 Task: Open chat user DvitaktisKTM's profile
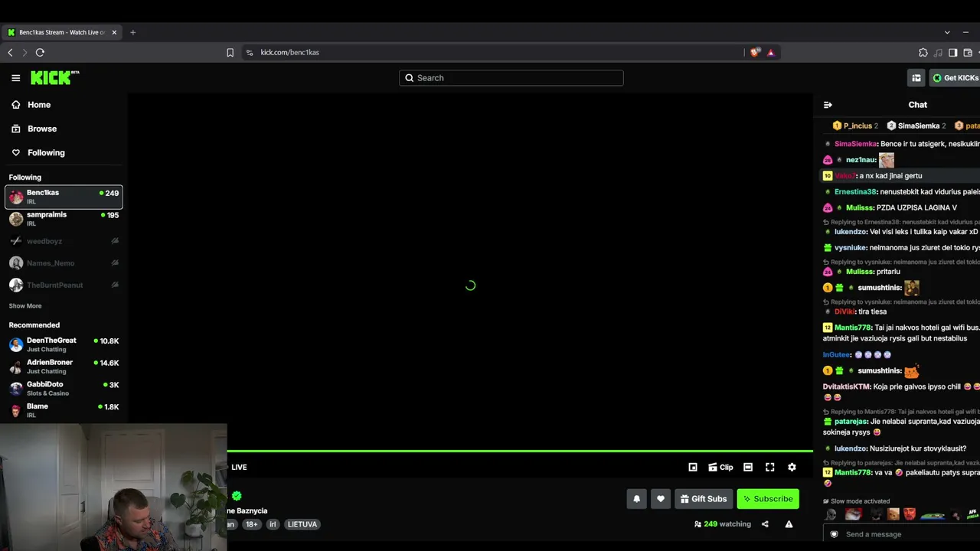(846, 387)
